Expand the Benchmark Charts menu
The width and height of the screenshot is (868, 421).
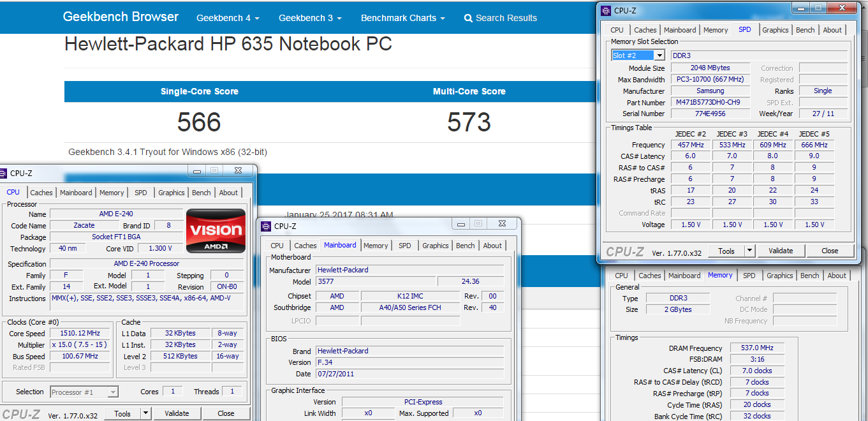point(403,18)
